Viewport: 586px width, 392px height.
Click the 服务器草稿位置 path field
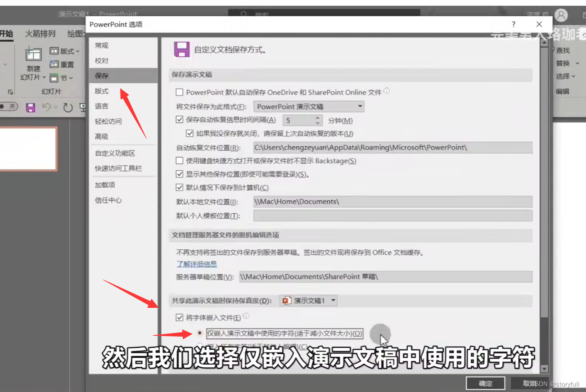coord(385,277)
